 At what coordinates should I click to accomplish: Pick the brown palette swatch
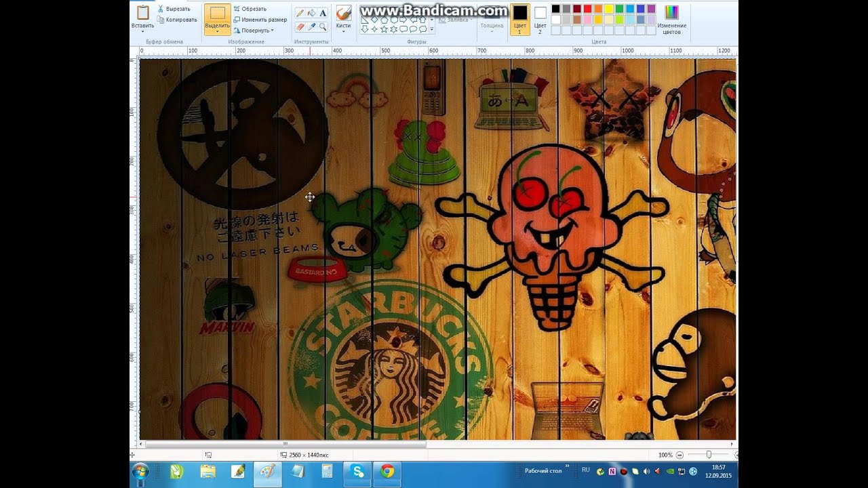pyautogui.click(x=577, y=20)
